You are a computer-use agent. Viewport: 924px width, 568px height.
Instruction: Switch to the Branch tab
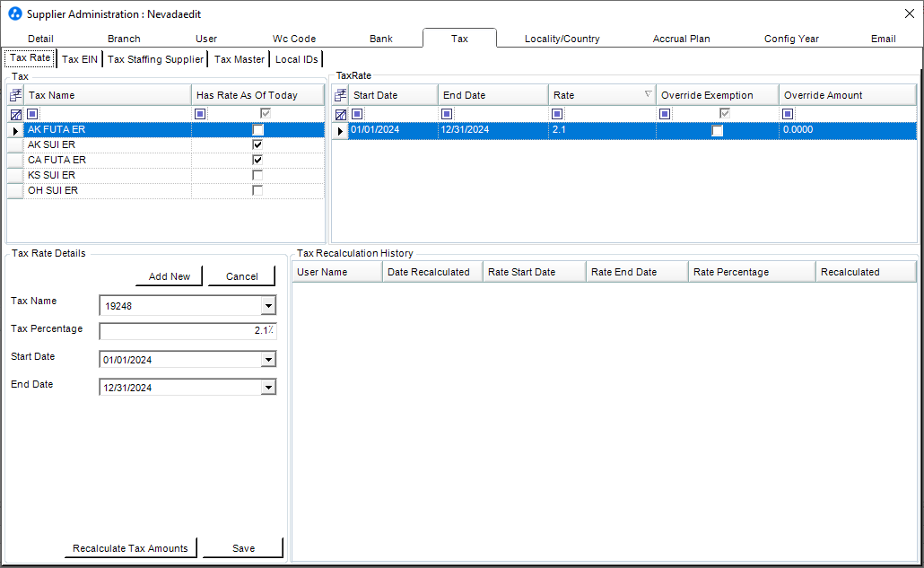124,39
